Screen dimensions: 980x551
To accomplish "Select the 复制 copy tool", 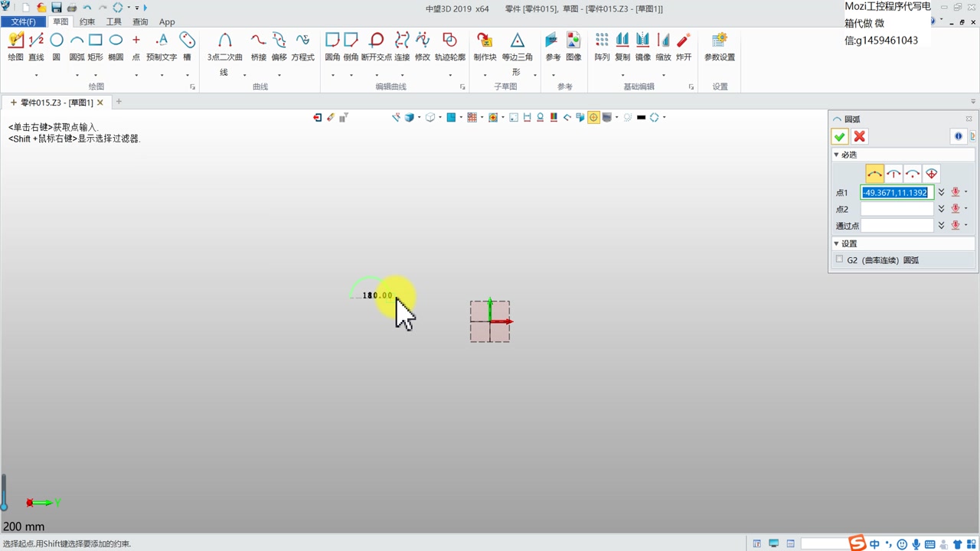I will point(622,47).
